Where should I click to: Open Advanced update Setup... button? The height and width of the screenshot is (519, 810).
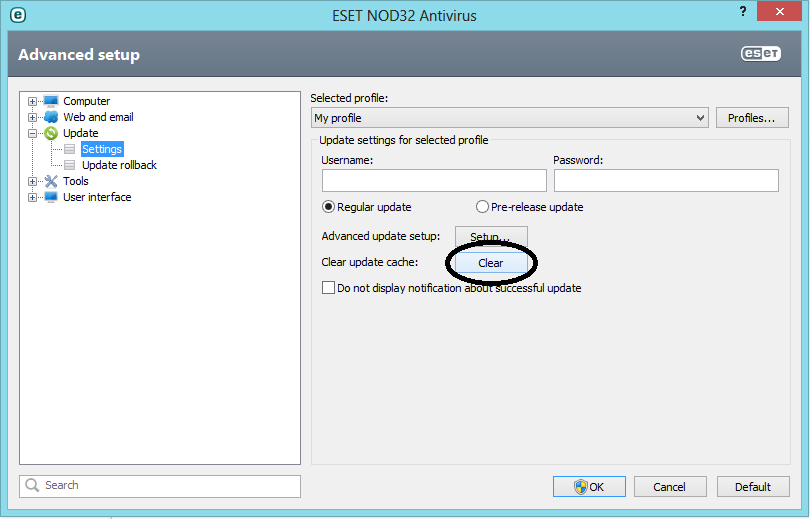pos(491,237)
